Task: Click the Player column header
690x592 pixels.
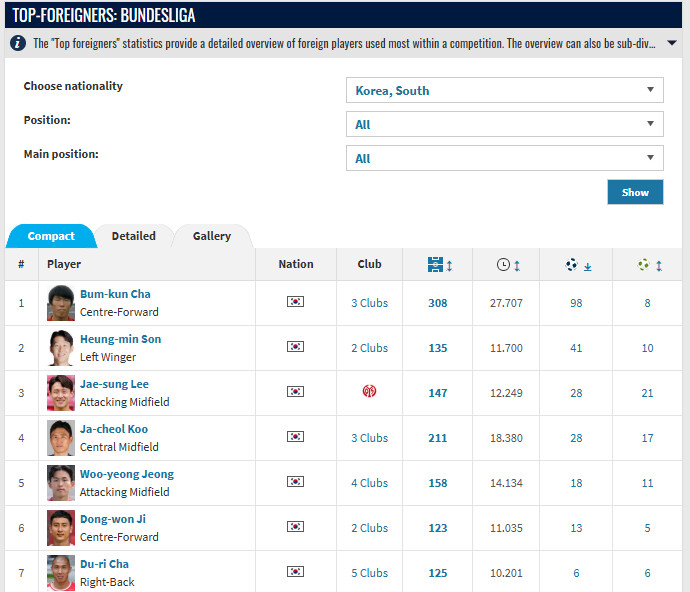Action: click(x=64, y=264)
